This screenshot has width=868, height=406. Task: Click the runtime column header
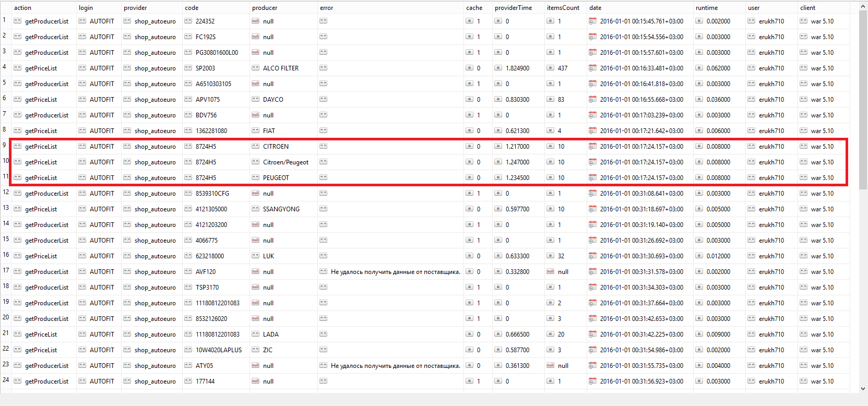tap(707, 8)
